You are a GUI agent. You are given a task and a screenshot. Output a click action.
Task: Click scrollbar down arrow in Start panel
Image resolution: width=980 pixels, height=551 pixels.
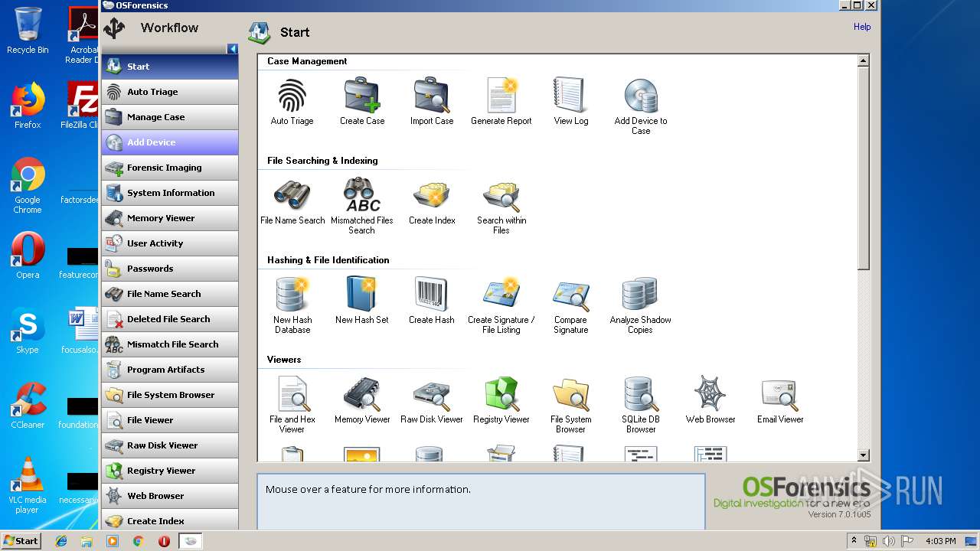coord(864,455)
